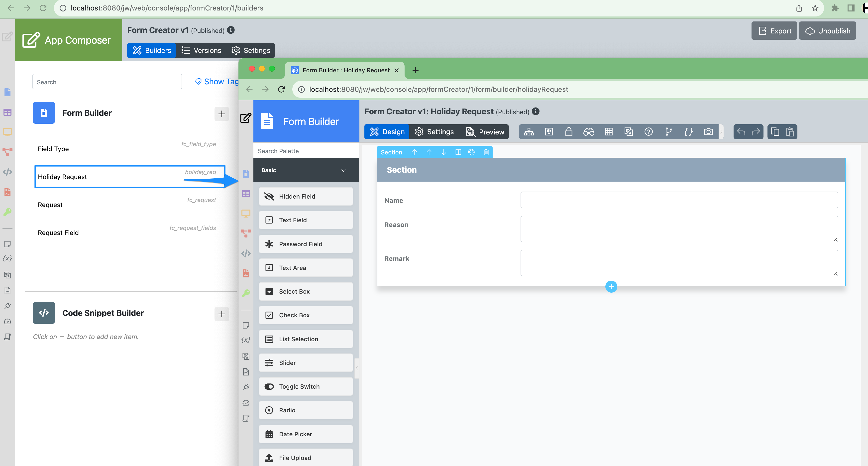Select the Select Box palette element

306,291
